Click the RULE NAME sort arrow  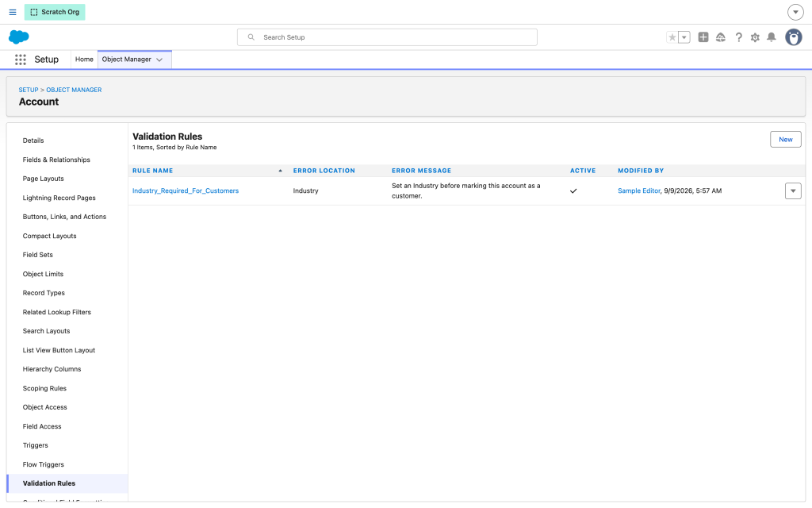pyautogui.click(x=280, y=171)
